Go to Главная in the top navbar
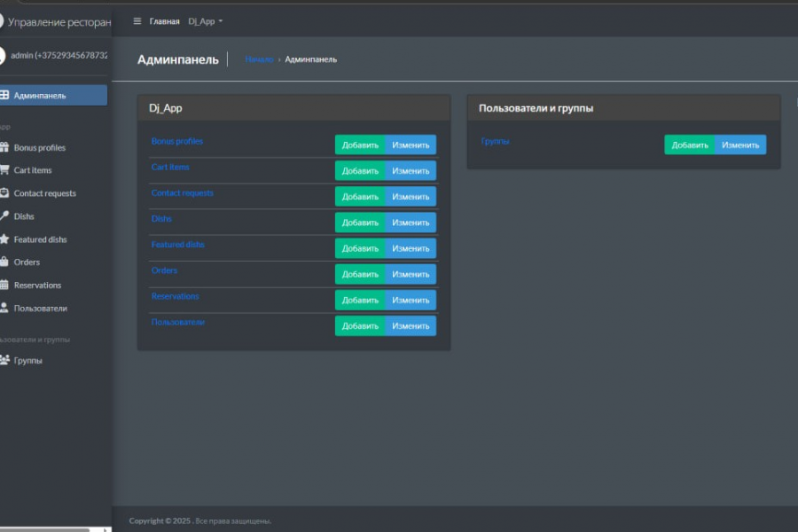798x532 pixels. 164,21
